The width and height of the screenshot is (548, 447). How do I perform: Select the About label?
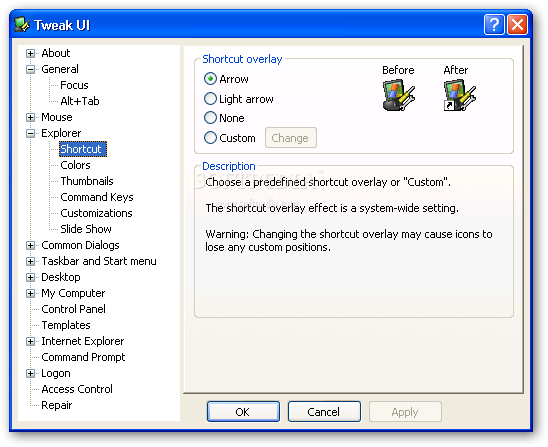point(56,53)
